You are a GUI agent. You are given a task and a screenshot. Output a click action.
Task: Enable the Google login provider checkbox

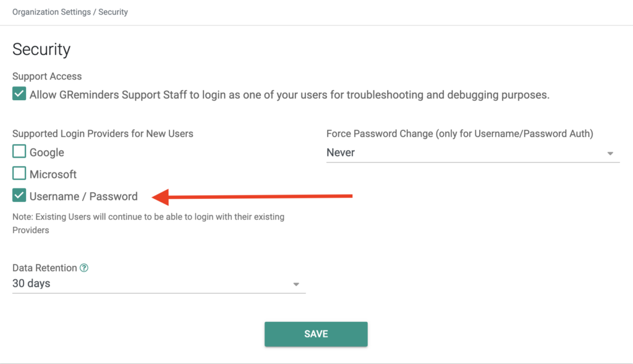point(19,151)
